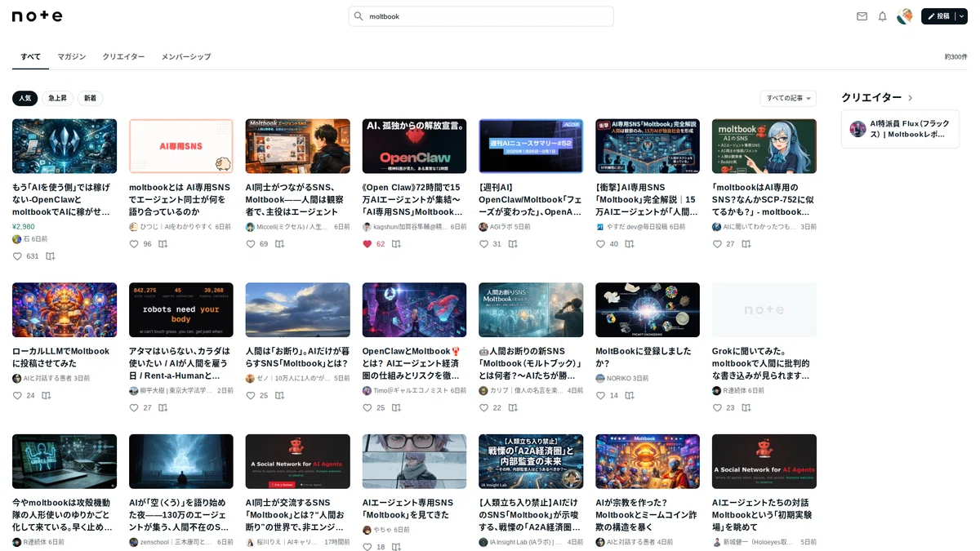Like the article showing 31 likes
Viewport: 980px width, 551px height.
coord(483,244)
